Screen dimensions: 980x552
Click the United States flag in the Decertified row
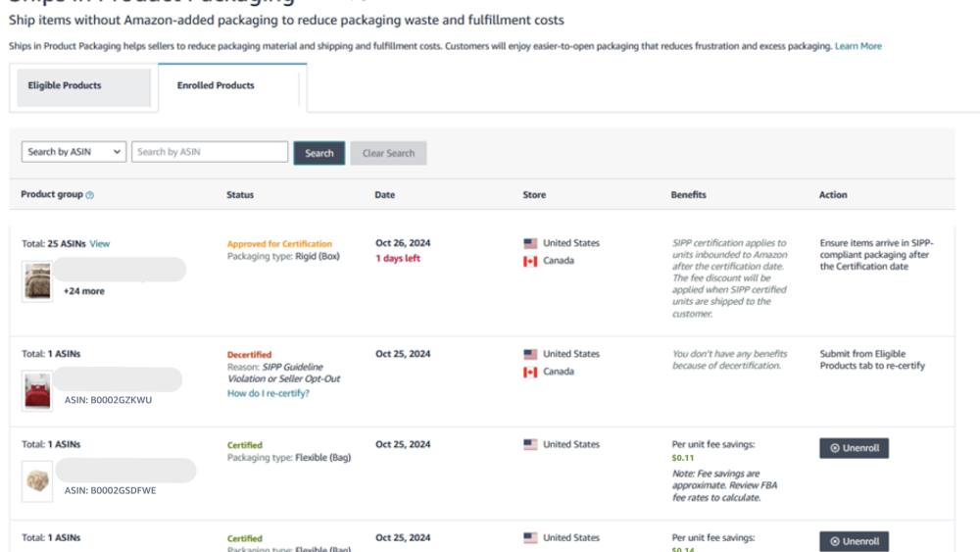coord(530,354)
